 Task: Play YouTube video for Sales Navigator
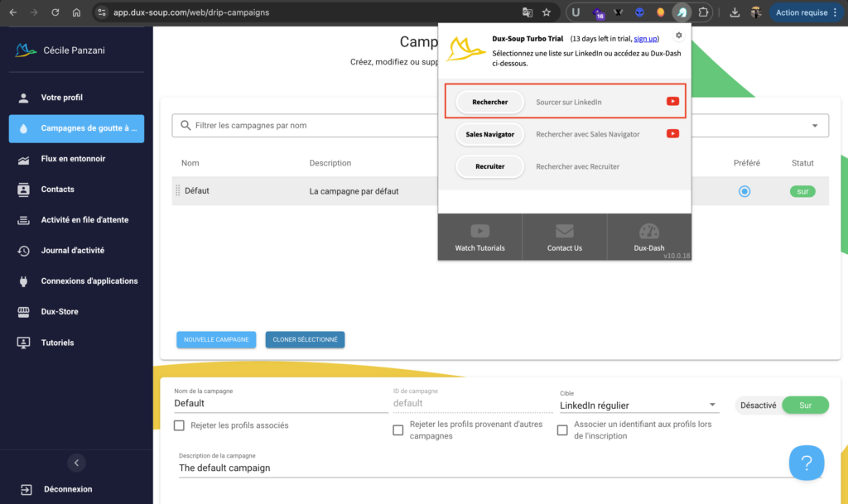672,134
